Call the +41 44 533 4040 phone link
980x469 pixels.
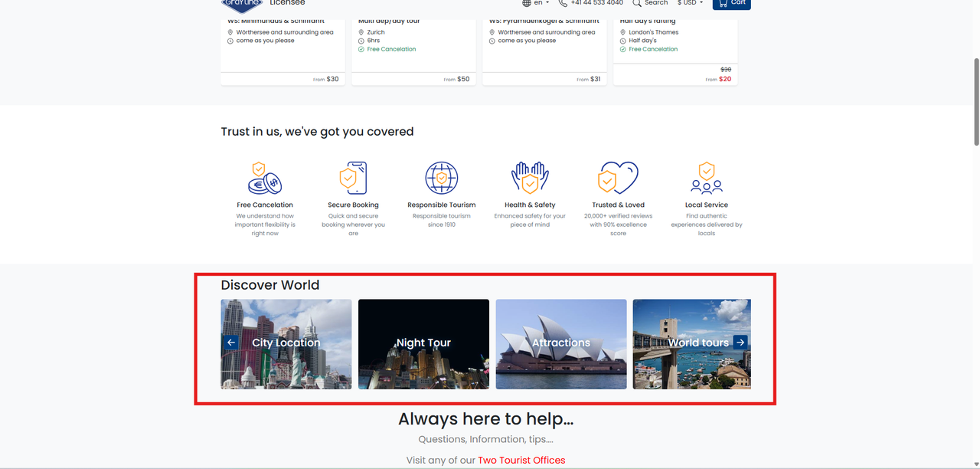pos(590,3)
